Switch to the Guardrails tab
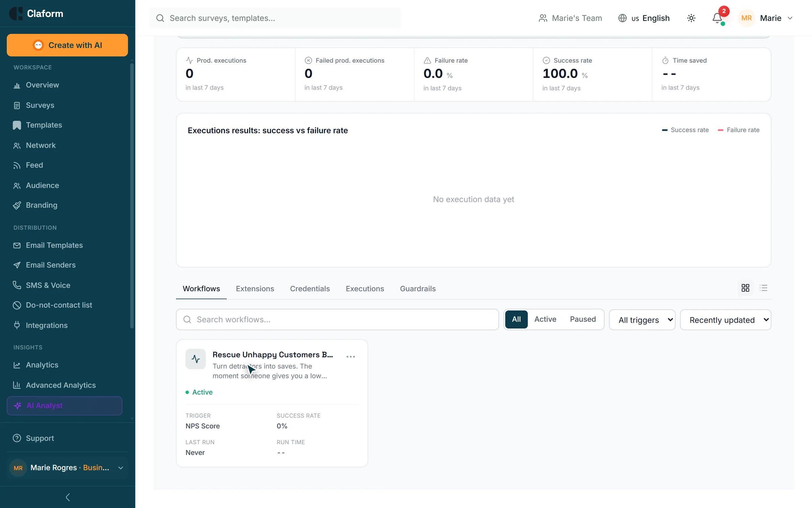812x508 pixels. pyautogui.click(x=418, y=289)
